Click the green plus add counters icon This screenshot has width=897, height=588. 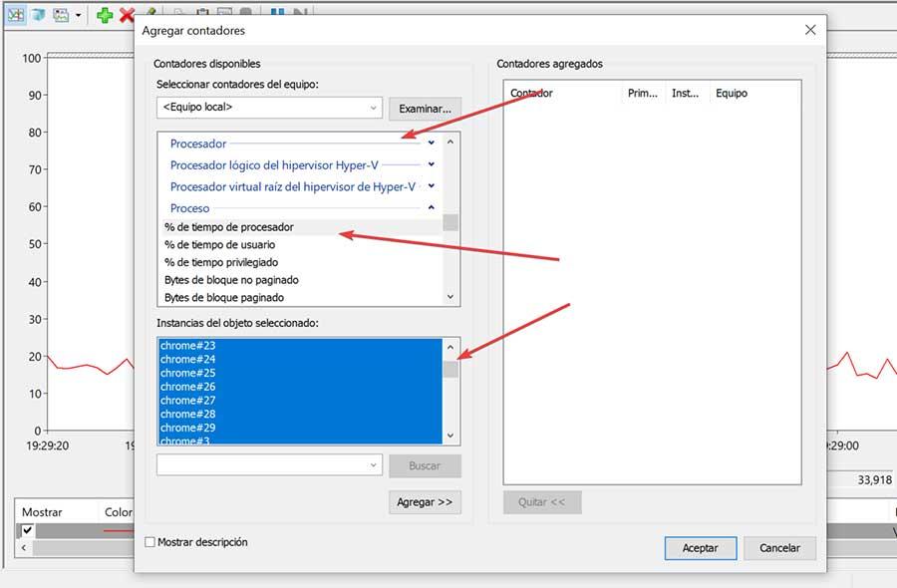pyautogui.click(x=105, y=15)
